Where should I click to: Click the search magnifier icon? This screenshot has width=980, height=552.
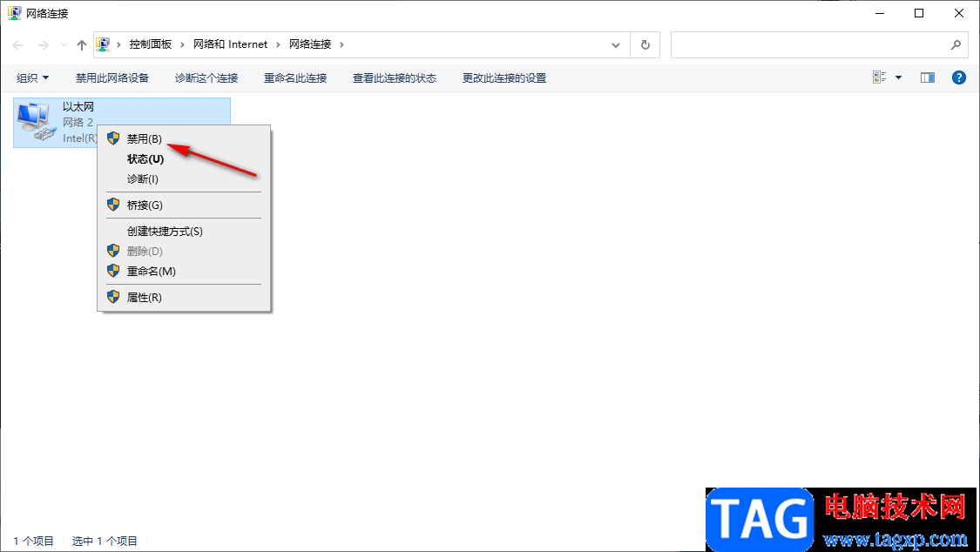(x=956, y=45)
